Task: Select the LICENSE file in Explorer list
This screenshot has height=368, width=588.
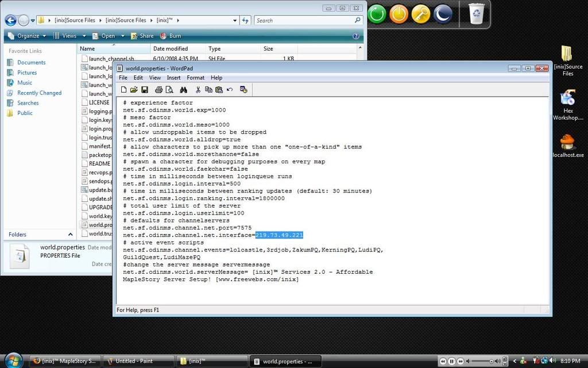Action: [99, 102]
